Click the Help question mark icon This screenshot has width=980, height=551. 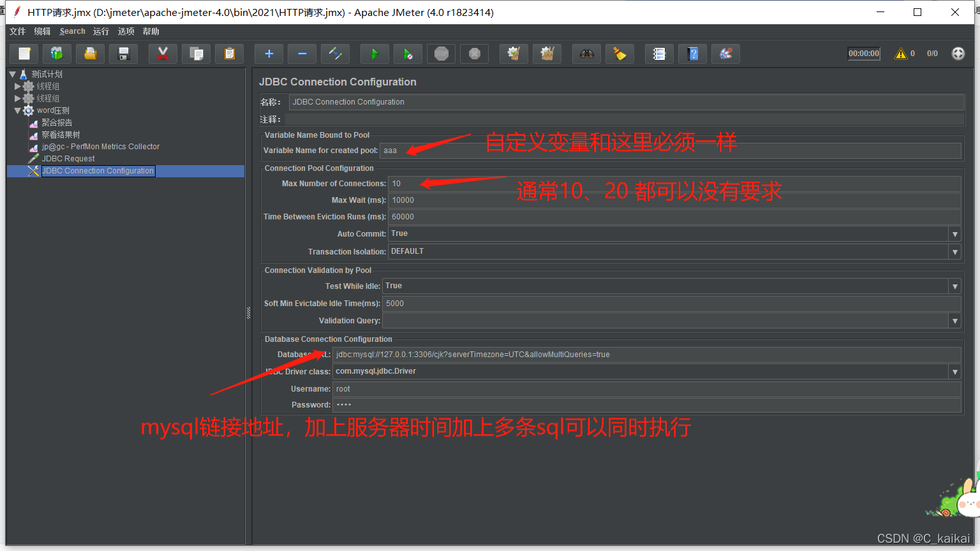[693, 54]
